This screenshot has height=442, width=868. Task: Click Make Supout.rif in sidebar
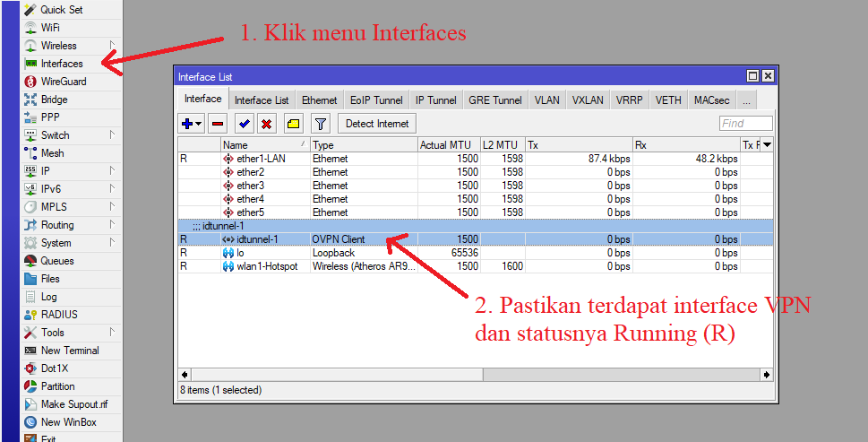(x=73, y=404)
